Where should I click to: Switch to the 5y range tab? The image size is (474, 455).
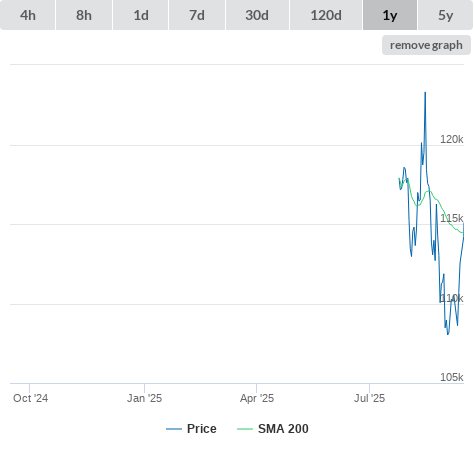click(x=446, y=15)
